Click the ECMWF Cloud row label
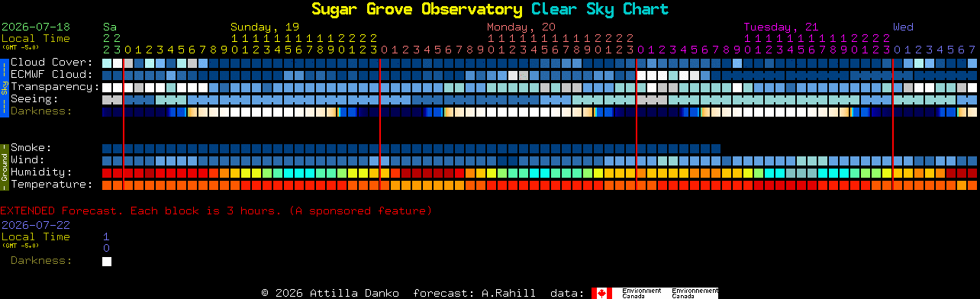Image resolution: width=980 pixels, height=299 pixels. pyautogui.click(x=51, y=74)
